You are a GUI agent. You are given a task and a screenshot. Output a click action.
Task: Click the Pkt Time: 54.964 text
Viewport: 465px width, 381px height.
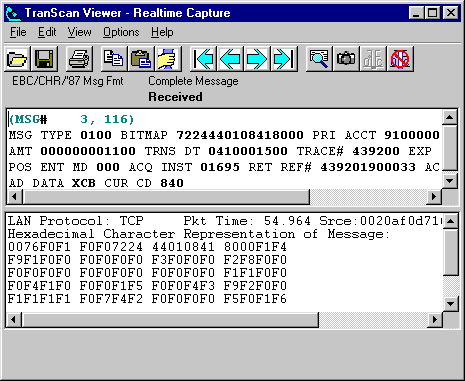[x=247, y=221]
